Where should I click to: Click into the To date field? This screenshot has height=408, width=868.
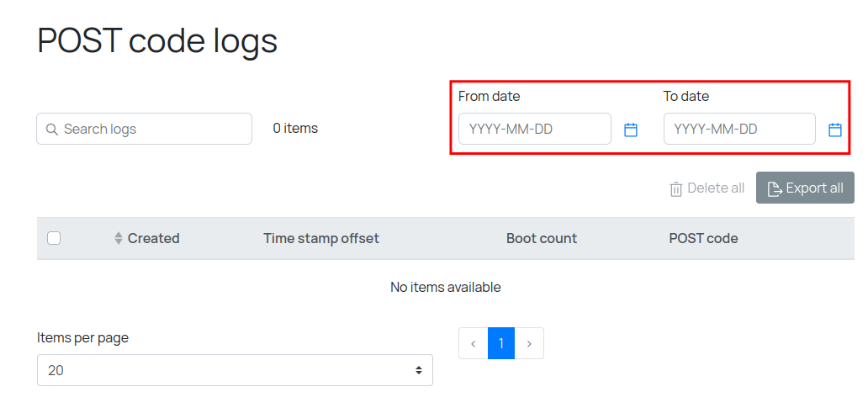point(739,130)
